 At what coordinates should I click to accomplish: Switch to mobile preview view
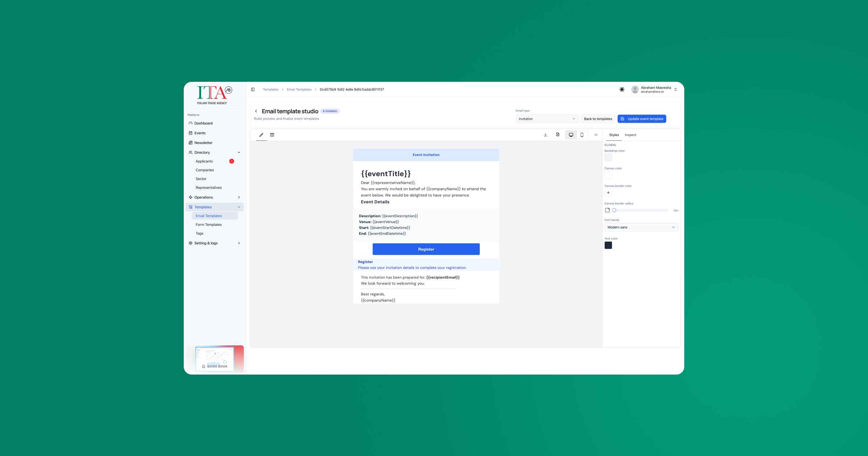[582, 135]
